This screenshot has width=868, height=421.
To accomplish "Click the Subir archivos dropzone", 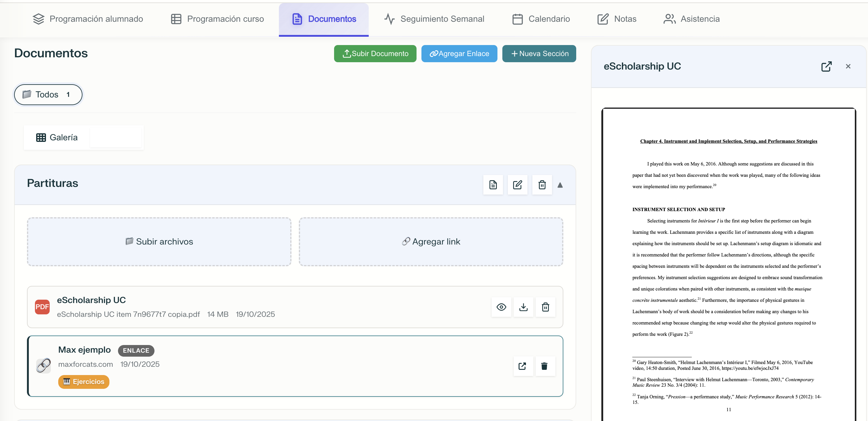I will pyautogui.click(x=159, y=241).
